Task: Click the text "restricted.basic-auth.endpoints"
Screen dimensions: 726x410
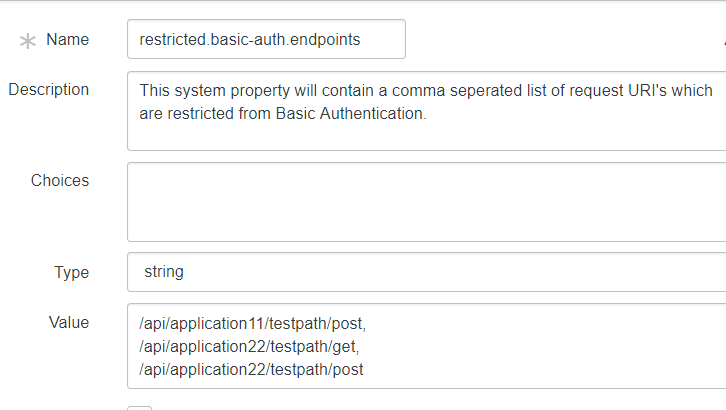Action: click(x=250, y=40)
